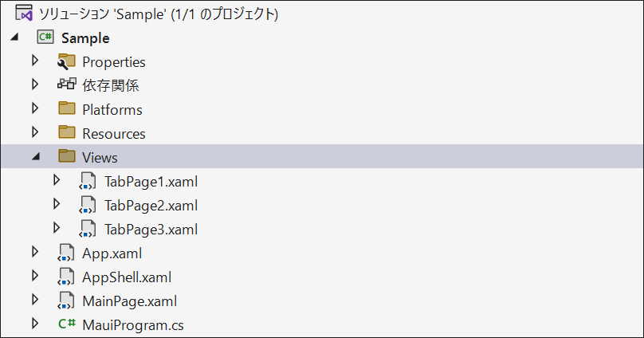
Task: Collapse the Sample project node
Action: pos(15,37)
